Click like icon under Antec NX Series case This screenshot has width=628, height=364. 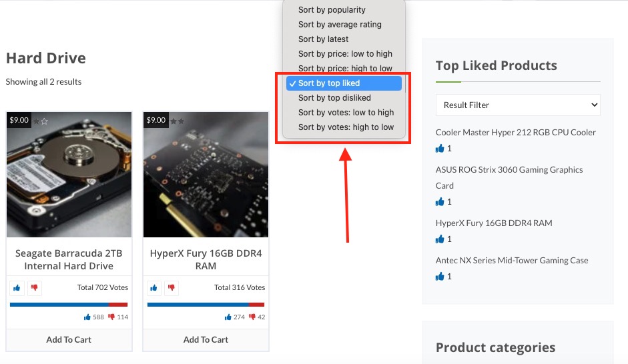pyautogui.click(x=440, y=277)
